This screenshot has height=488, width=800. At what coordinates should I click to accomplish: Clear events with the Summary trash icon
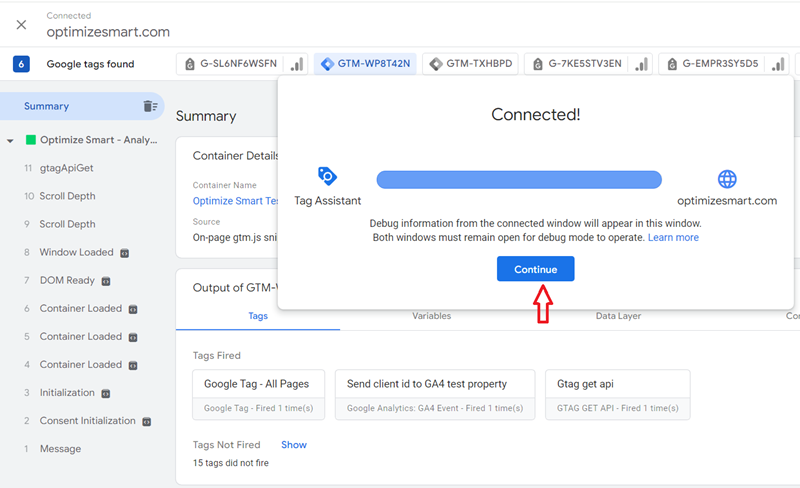click(150, 106)
